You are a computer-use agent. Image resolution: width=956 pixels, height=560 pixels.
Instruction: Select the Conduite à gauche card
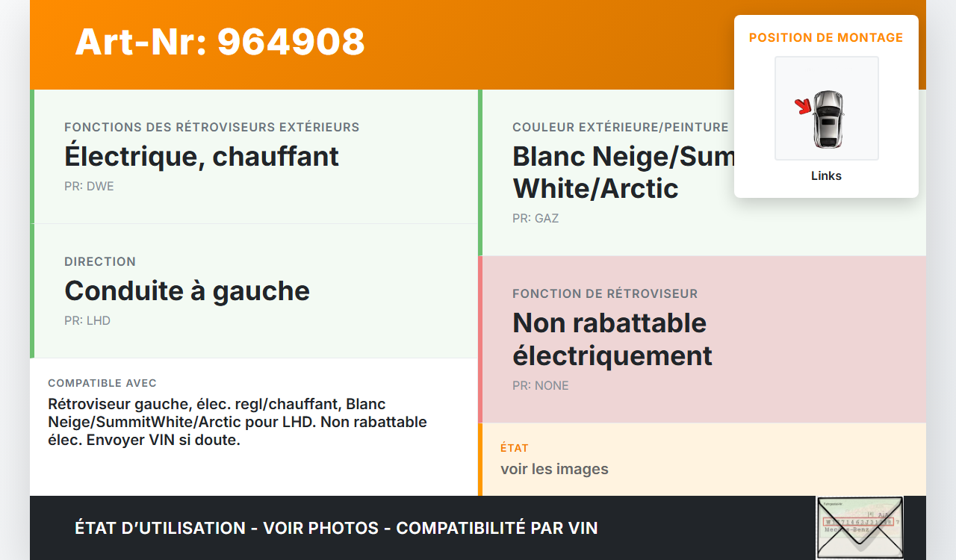[254, 290]
